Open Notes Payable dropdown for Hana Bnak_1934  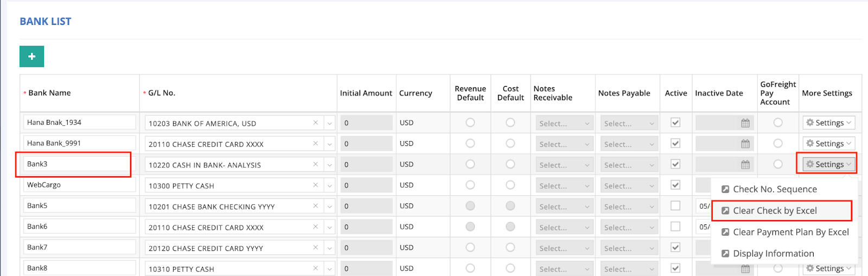pos(629,123)
